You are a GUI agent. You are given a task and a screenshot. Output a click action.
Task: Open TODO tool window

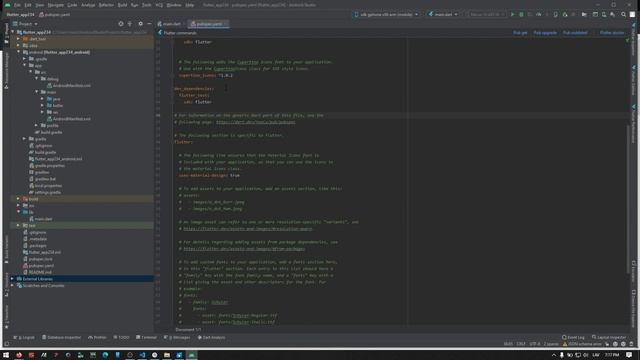point(122,338)
